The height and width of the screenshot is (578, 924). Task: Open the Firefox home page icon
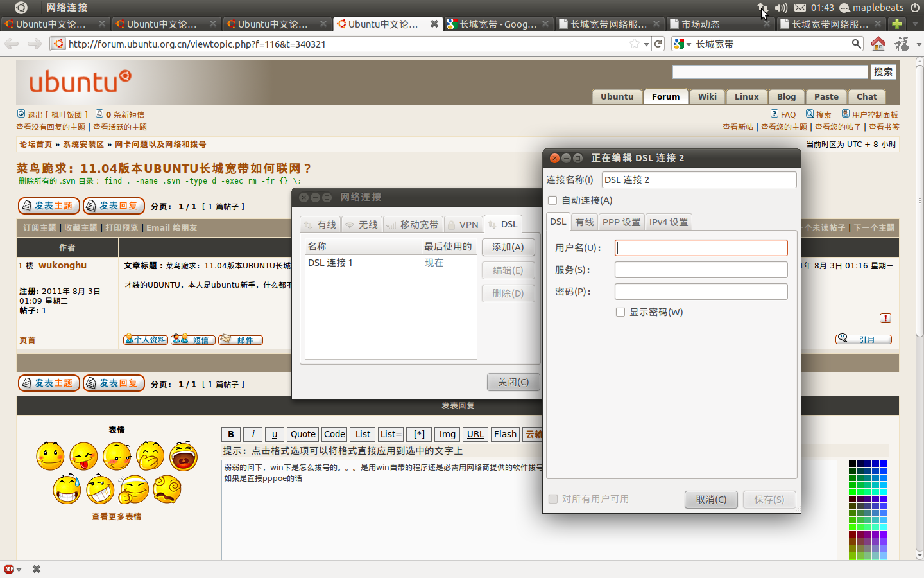click(x=878, y=44)
